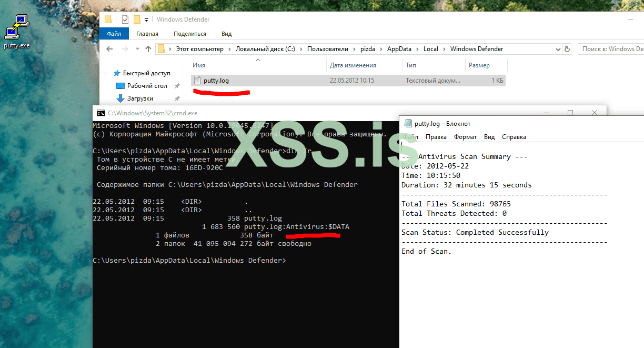Select the putty.log file row
Image resolution: width=644 pixels, height=348 pixels.
[x=348, y=81]
